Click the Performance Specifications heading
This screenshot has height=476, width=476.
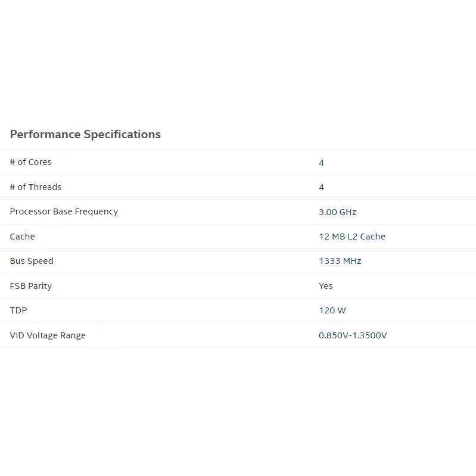click(85, 134)
